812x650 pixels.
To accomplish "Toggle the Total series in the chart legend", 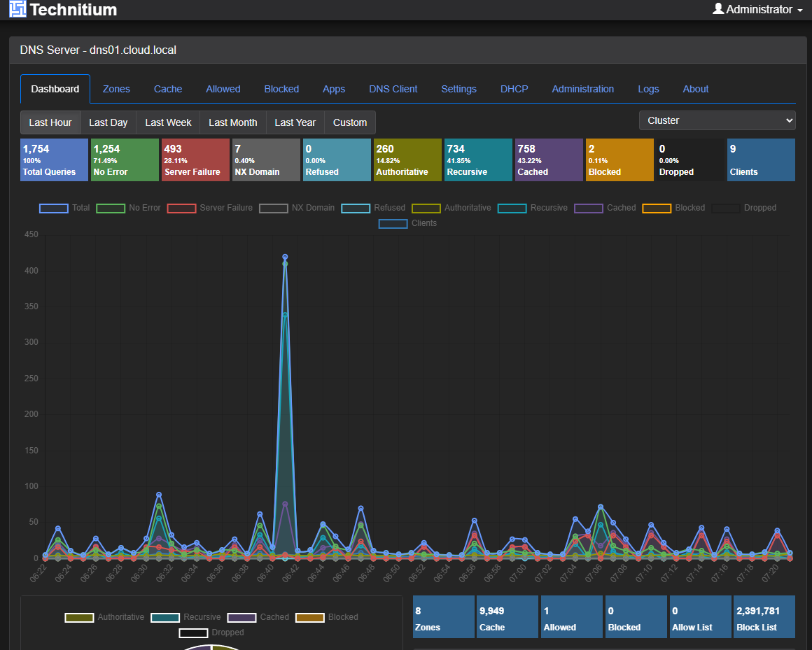I will 54,208.
